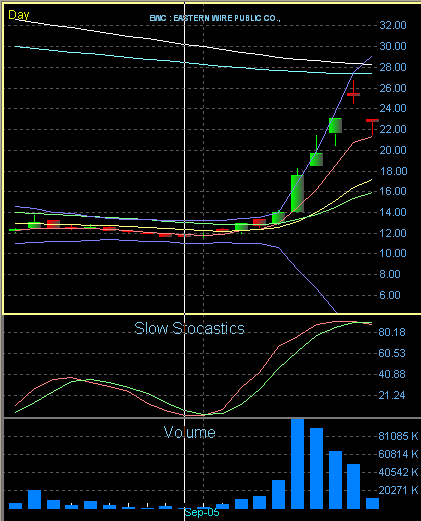Click the 24.00 price axis label
This screenshot has height=521, width=421.
[x=393, y=108]
